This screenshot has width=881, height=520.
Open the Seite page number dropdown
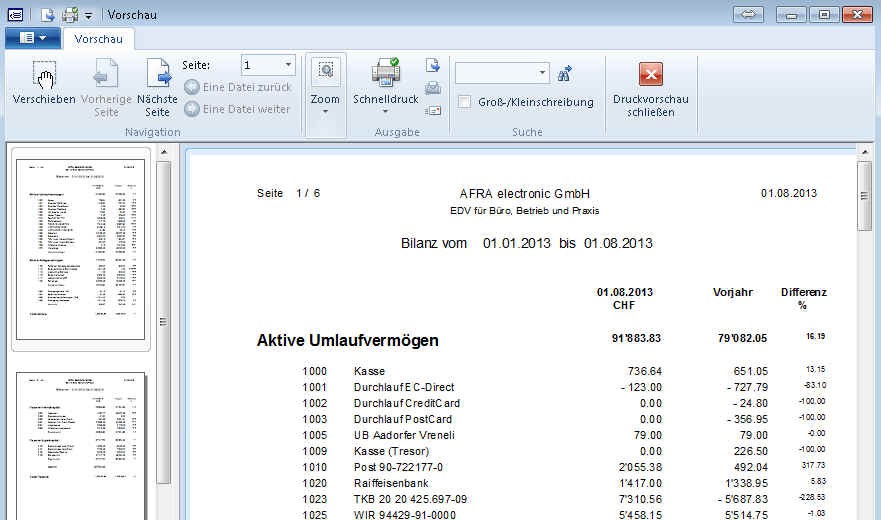pyautogui.click(x=288, y=65)
